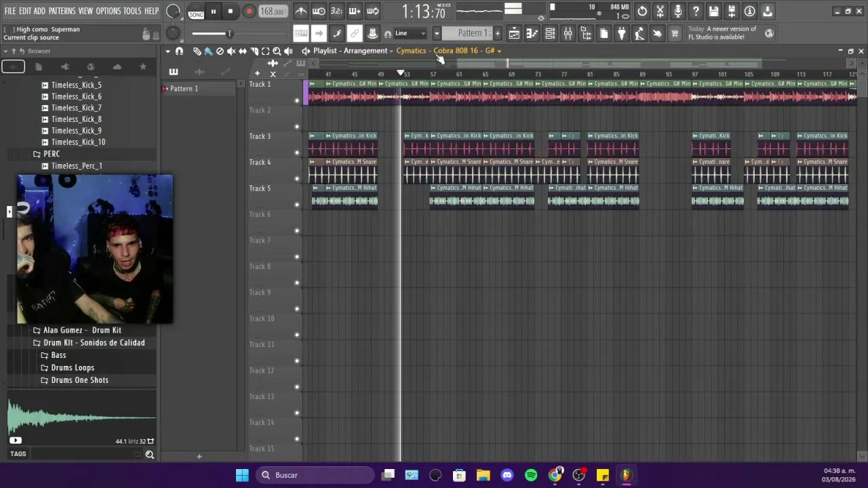
Task: Select the Slip tool in playlist
Action: pyautogui.click(x=243, y=51)
